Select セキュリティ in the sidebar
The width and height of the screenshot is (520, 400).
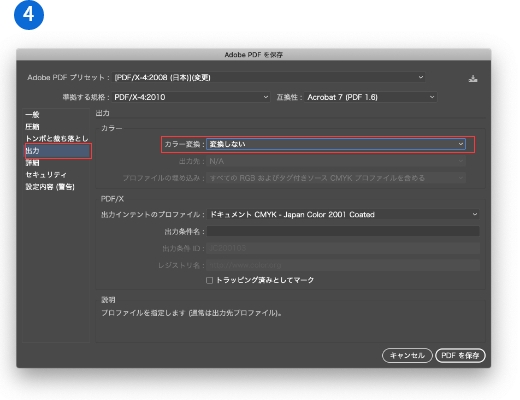(x=46, y=175)
